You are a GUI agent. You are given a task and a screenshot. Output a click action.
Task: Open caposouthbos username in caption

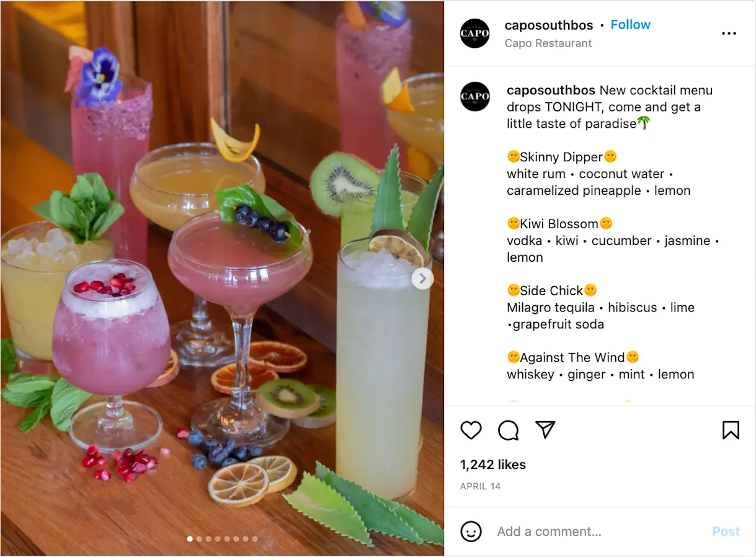coord(551,91)
